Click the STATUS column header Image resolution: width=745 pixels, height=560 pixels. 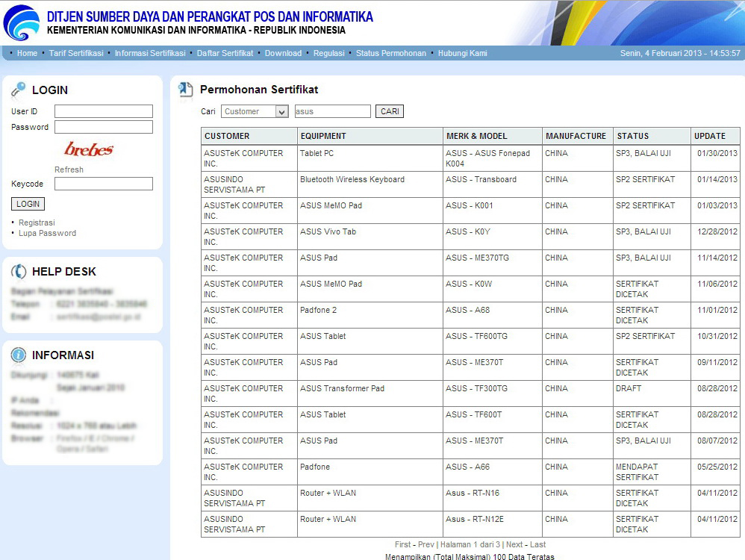652,136
